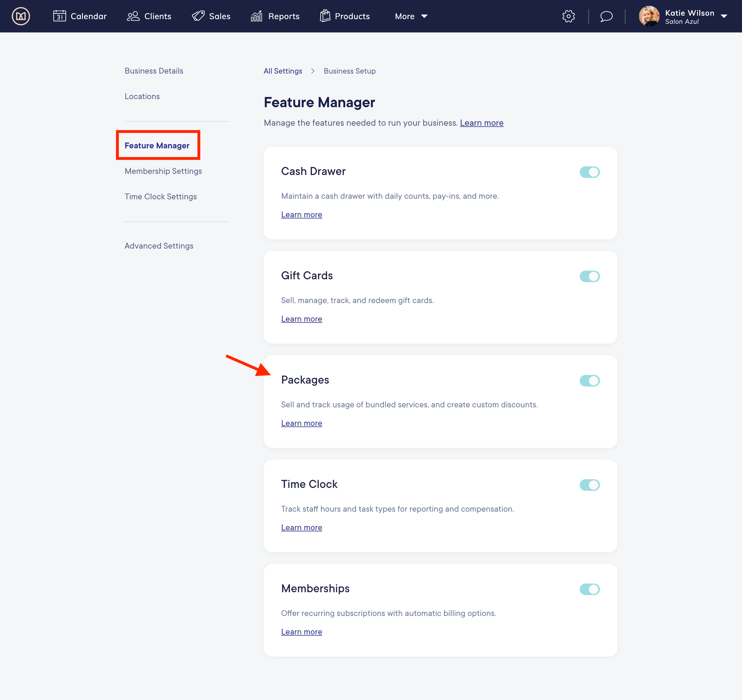Open the Calendar from the top navigation
This screenshot has height=700, width=742.
pos(79,16)
